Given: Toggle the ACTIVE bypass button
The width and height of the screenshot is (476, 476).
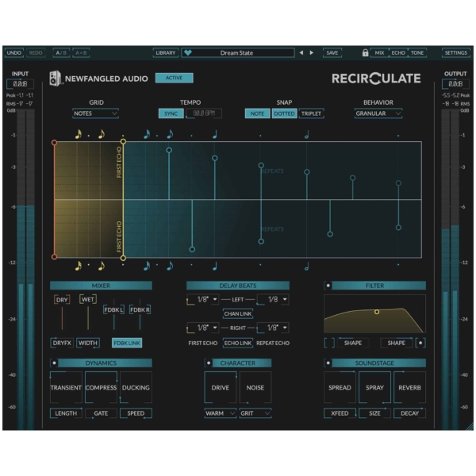Looking at the screenshot, I should (x=174, y=78).
